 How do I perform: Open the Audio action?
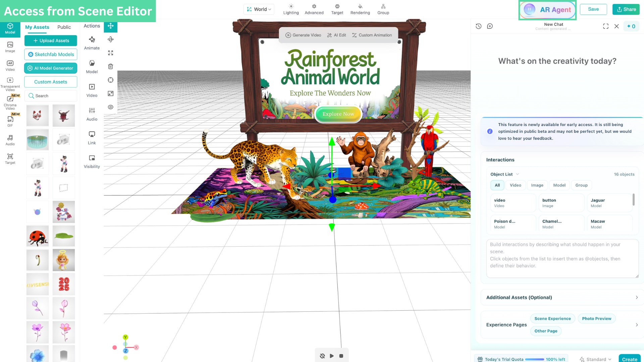click(92, 114)
